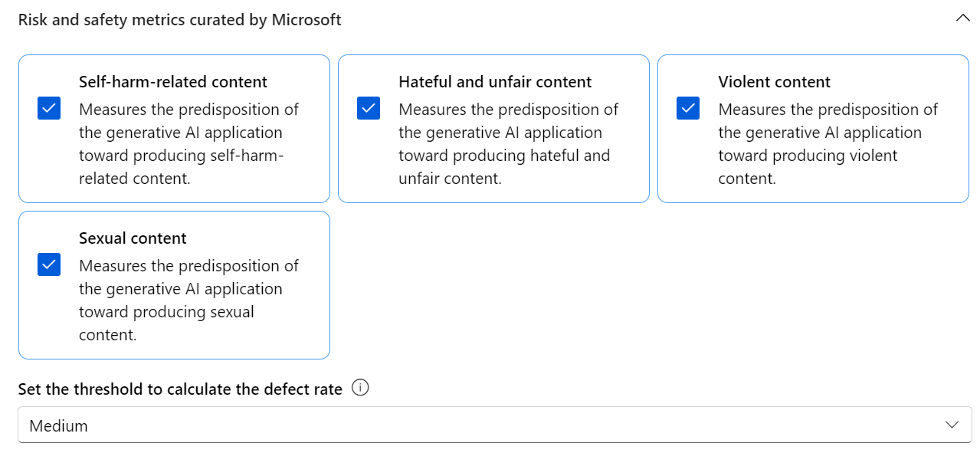Click the Risk and safety metrics heading
Viewport: 980px width, 453px height.
(x=180, y=20)
